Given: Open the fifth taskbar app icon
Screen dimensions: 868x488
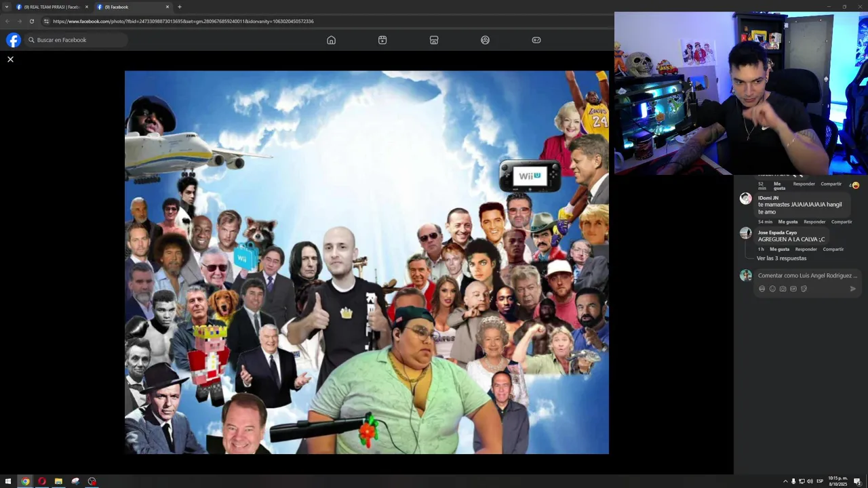Looking at the screenshot, I should (x=75, y=481).
